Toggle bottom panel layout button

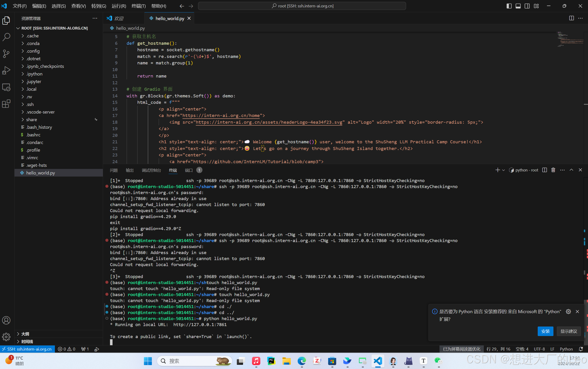(518, 6)
